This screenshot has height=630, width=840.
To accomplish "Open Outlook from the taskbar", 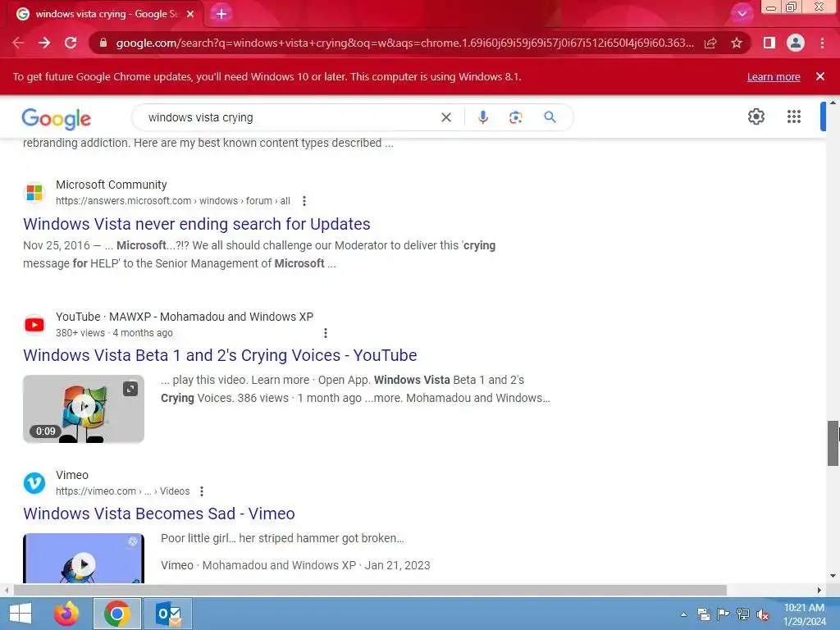I will 168,614.
